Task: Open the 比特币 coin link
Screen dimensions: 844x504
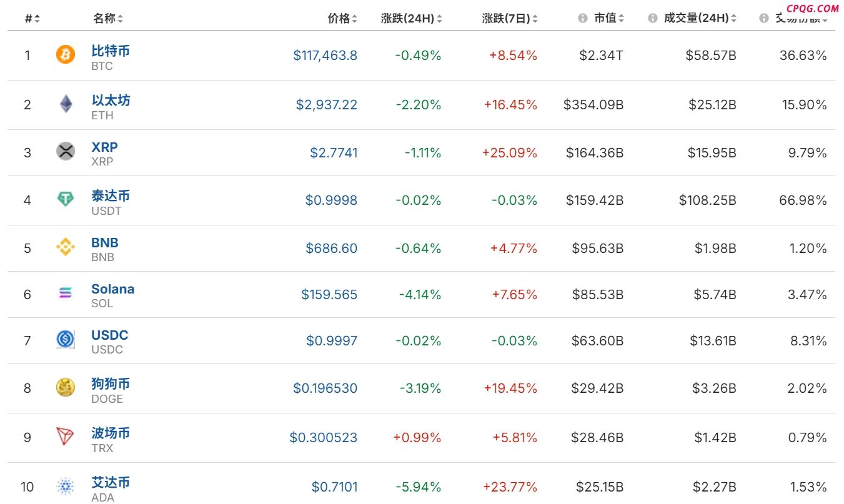Action: 111,51
